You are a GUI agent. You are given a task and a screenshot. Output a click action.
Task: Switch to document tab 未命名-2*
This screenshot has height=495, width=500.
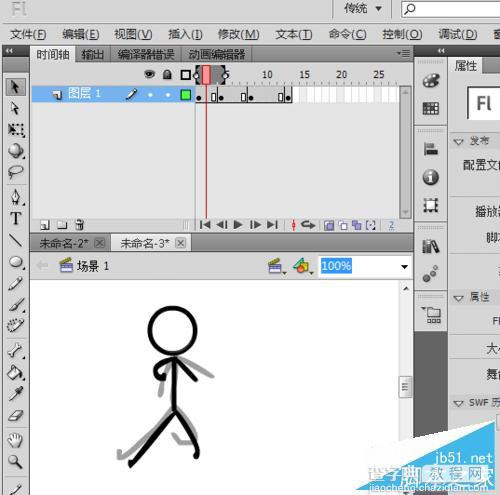click(64, 244)
